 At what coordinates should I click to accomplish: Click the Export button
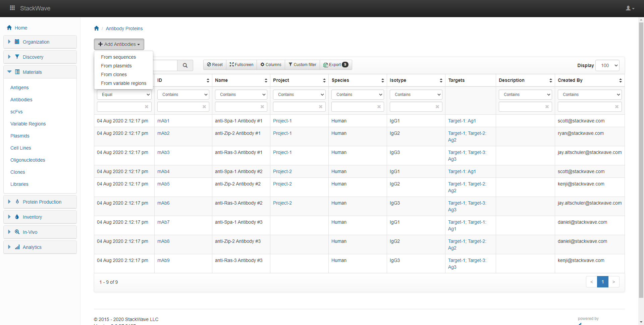click(335, 65)
